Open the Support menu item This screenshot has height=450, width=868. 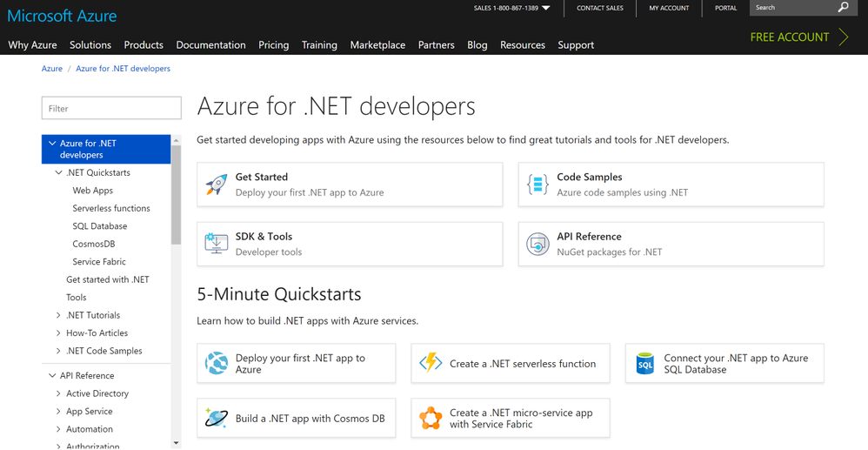coord(576,45)
